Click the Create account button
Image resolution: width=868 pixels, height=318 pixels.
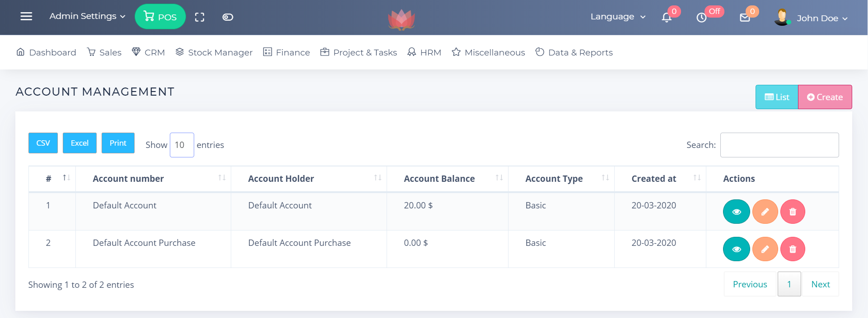825,97
